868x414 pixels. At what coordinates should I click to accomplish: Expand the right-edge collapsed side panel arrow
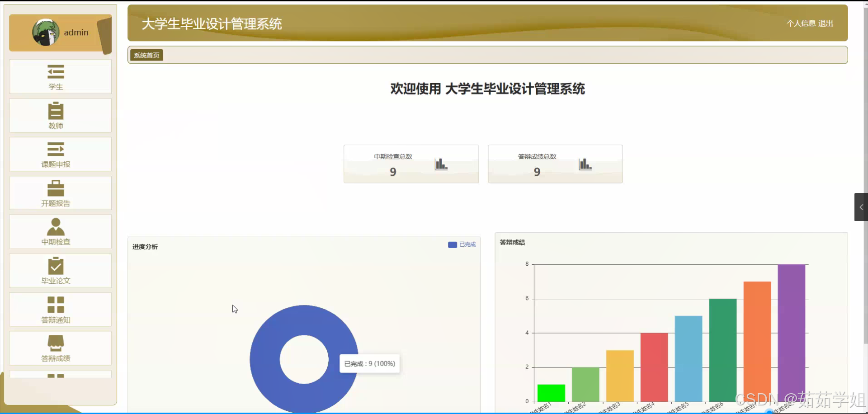click(x=861, y=207)
